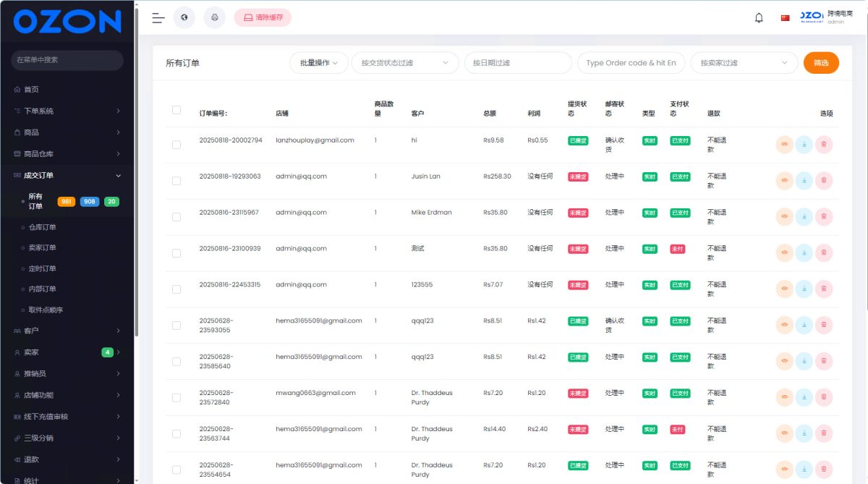Image resolution: width=868 pixels, height=484 pixels.
Task: Delete order 20250818-19293063
Action: pyautogui.click(x=824, y=181)
